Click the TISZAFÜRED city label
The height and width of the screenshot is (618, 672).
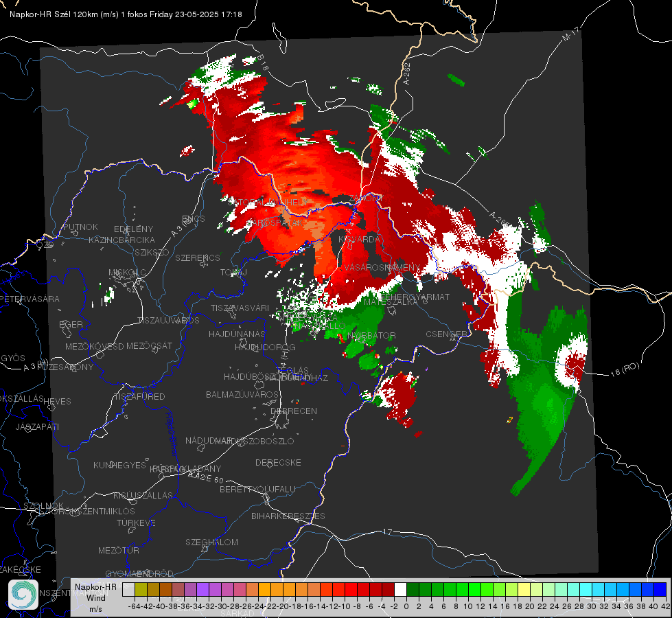coord(140,396)
